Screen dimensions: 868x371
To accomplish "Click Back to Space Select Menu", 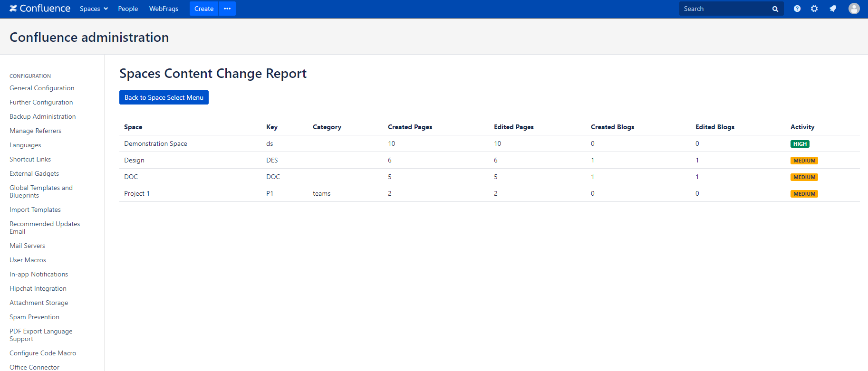I will tap(164, 97).
